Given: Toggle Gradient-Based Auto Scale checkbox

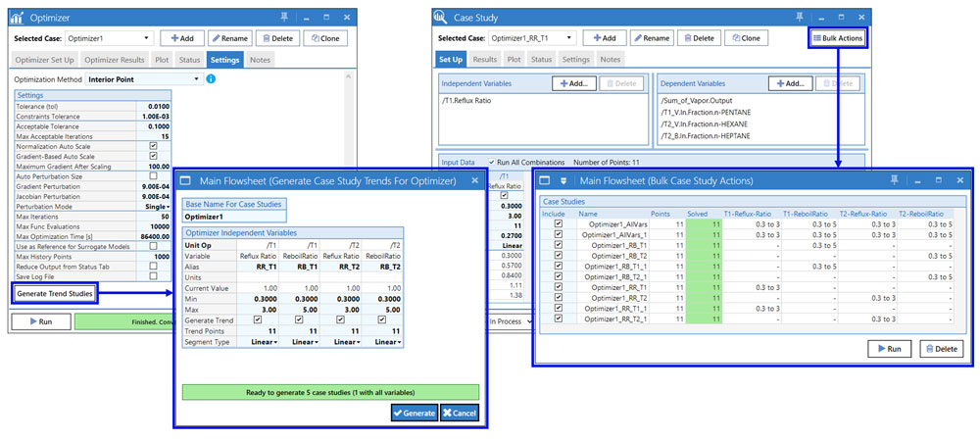Looking at the screenshot, I should [153, 156].
